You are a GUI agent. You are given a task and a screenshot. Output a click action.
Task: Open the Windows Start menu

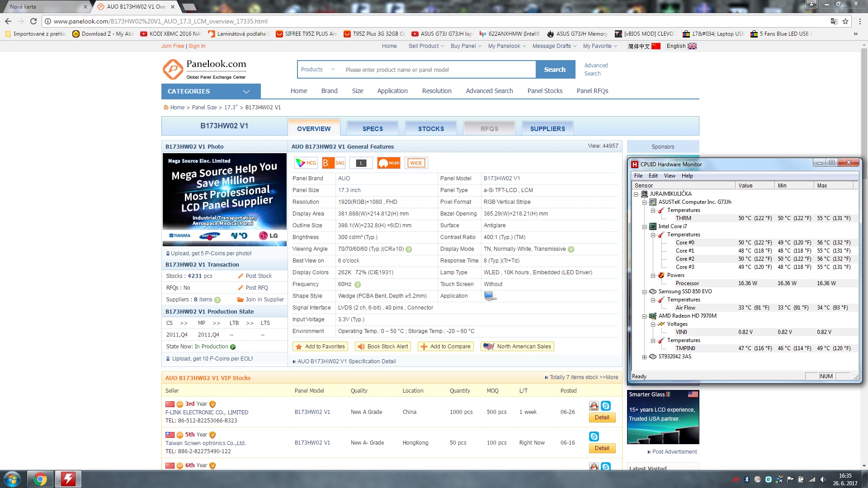coord(12,479)
